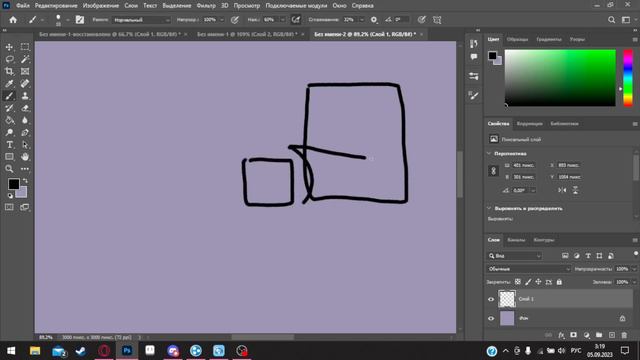Image resolution: width=640 pixels, height=360 pixels.
Task: Select the Dodge tool
Action: tap(9, 133)
